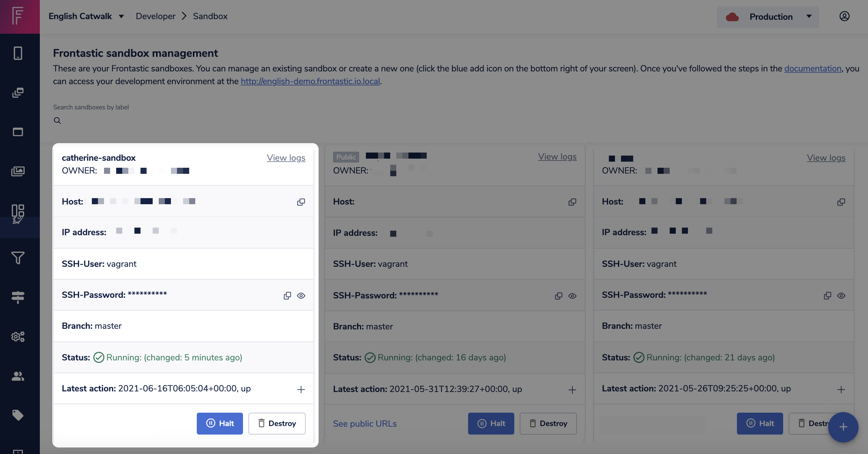Open the media gallery icon in sidebar
Image resolution: width=868 pixels, height=454 pixels.
tap(18, 171)
